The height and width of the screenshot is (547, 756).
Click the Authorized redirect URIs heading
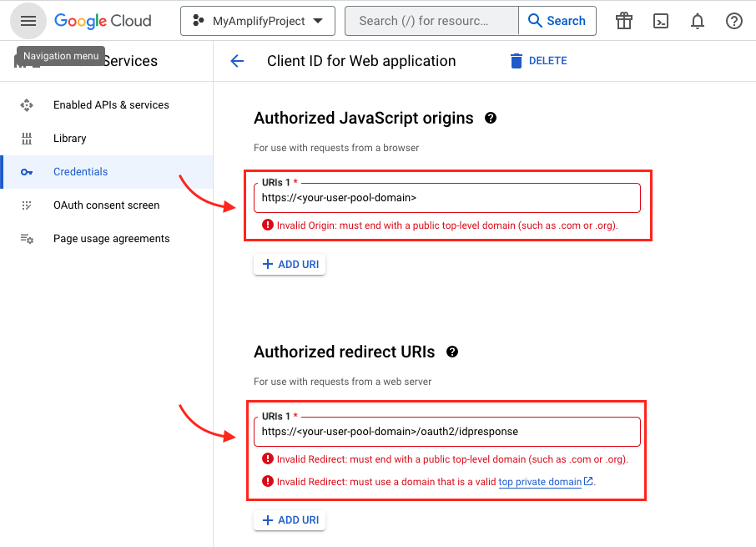pyautogui.click(x=345, y=352)
